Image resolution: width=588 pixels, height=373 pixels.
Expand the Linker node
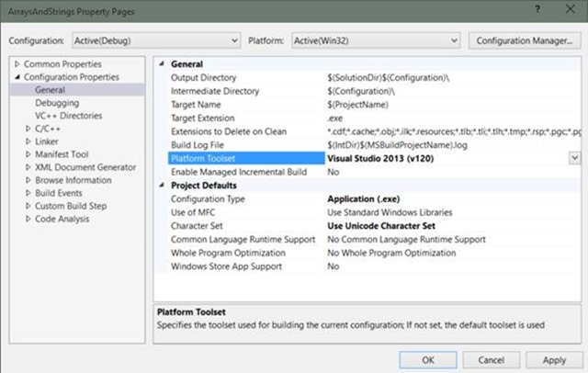(28, 141)
